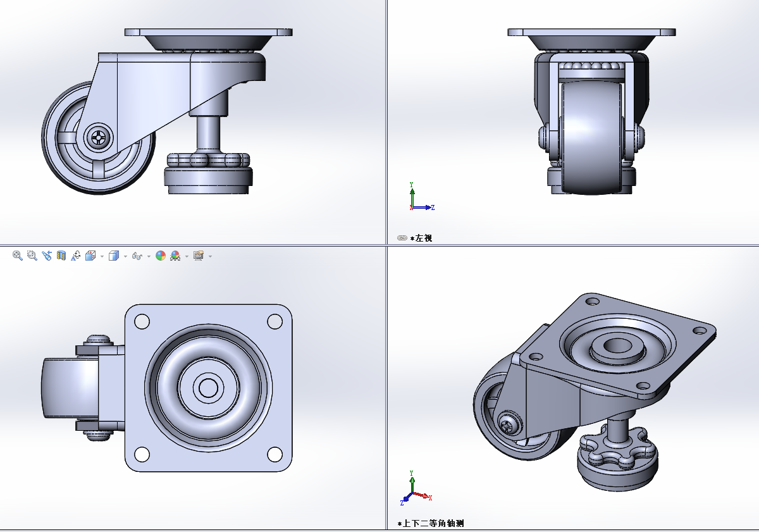
Task: Open the View Orientation dropdown arrow
Action: (x=102, y=256)
